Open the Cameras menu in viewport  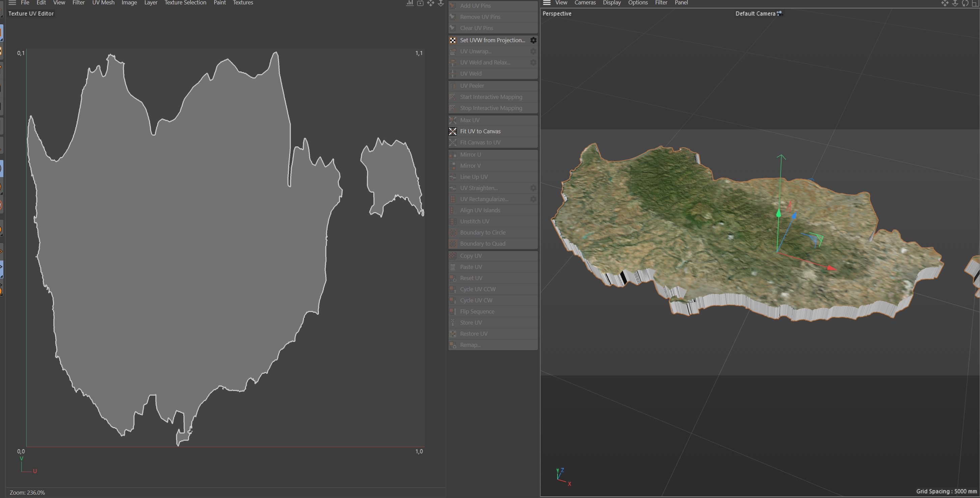pos(585,3)
